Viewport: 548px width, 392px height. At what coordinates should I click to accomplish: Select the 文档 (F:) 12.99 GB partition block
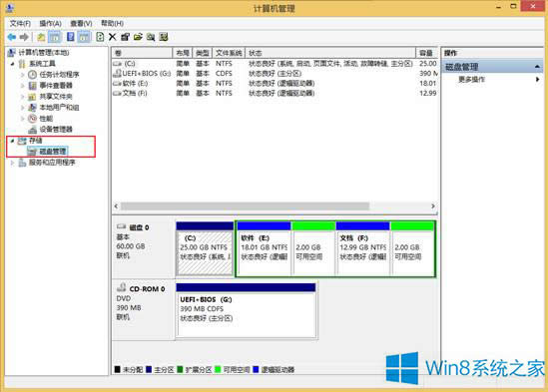(x=362, y=248)
